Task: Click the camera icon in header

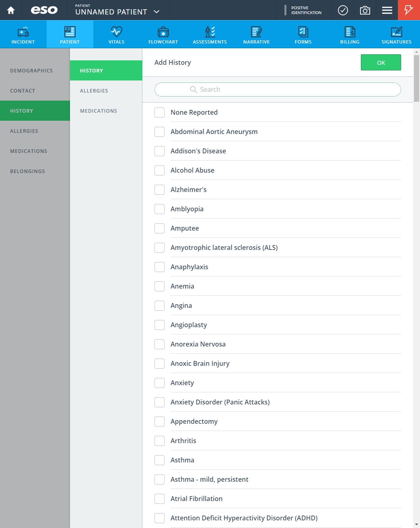Action: click(365, 10)
